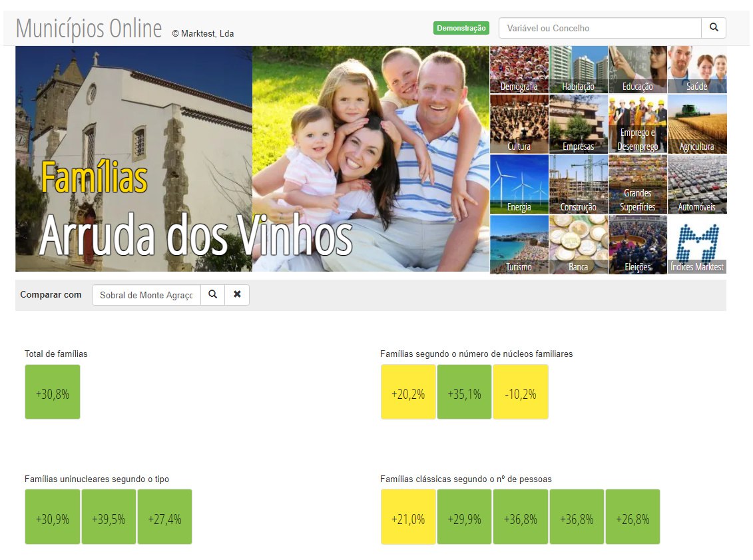The height and width of the screenshot is (560, 753).
Task: Open the Habitação category tile
Action: [579, 70]
